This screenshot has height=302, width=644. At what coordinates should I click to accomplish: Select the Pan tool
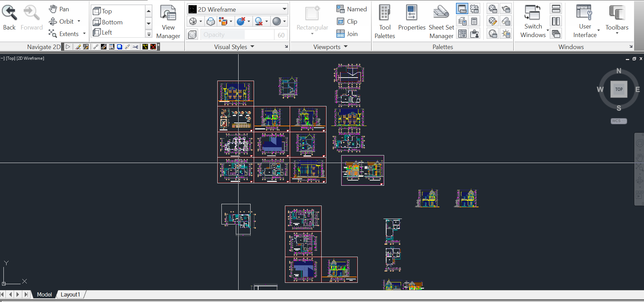click(x=59, y=9)
